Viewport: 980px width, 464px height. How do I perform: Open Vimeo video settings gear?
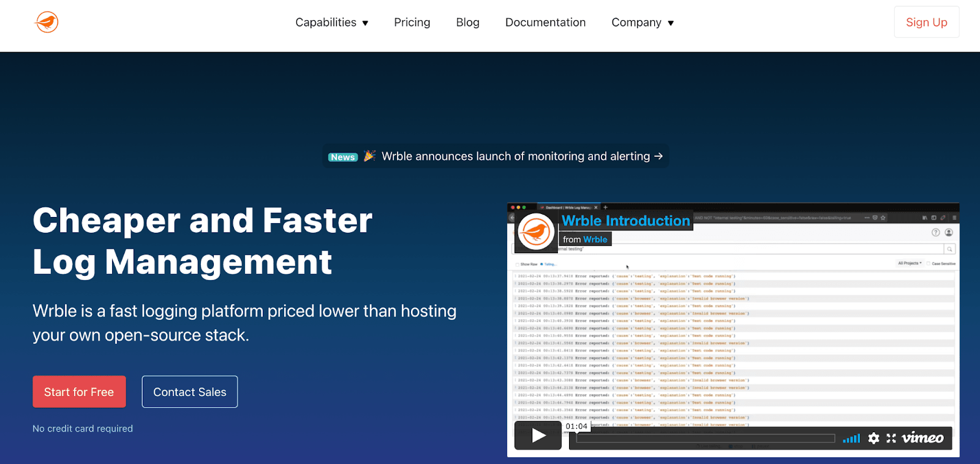click(x=874, y=438)
